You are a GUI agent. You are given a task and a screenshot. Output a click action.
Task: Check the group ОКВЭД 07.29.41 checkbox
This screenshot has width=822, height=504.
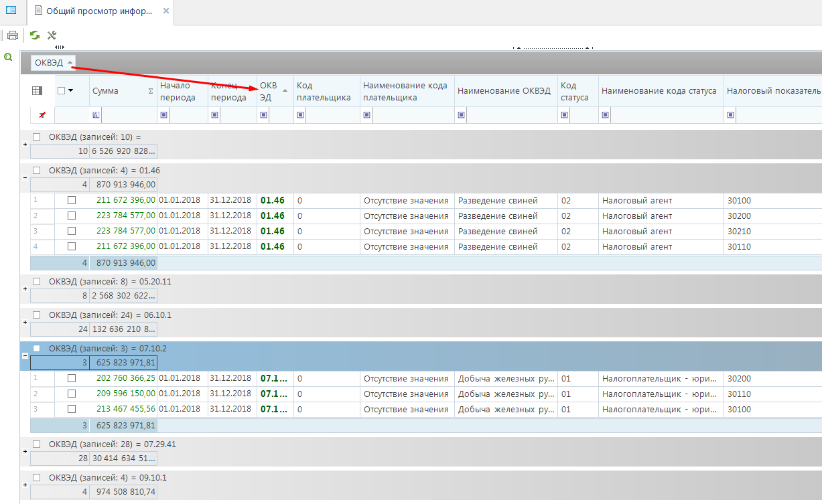tap(37, 444)
